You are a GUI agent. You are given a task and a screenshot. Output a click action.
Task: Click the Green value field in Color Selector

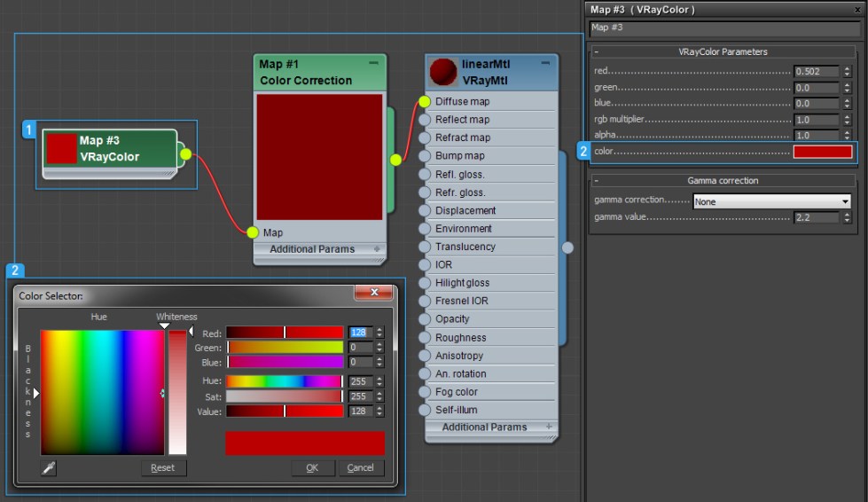coord(360,347)
